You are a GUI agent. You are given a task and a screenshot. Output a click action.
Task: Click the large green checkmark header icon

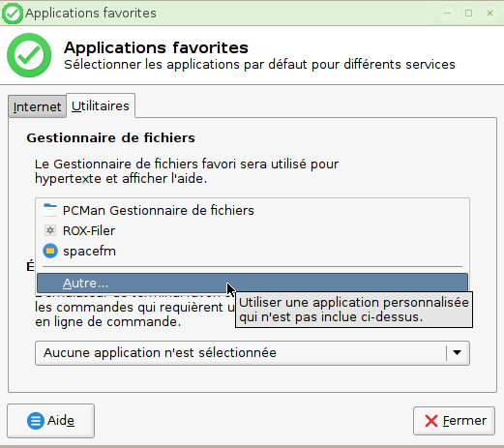point(29,55)
